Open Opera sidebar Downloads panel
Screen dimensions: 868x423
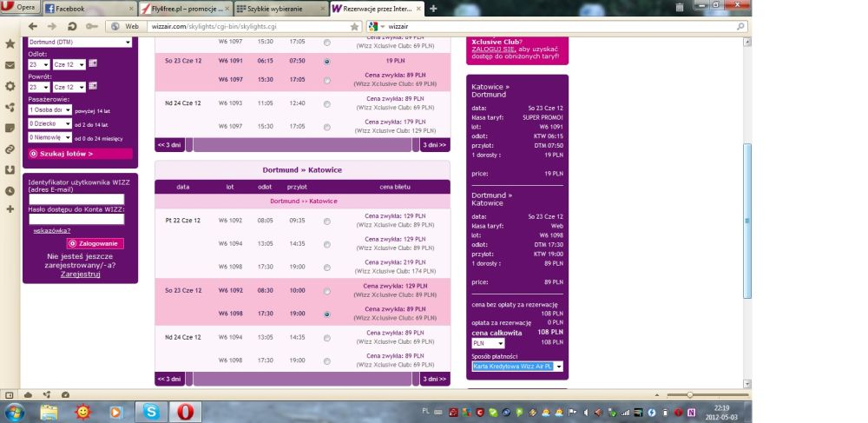coord(10,170)
